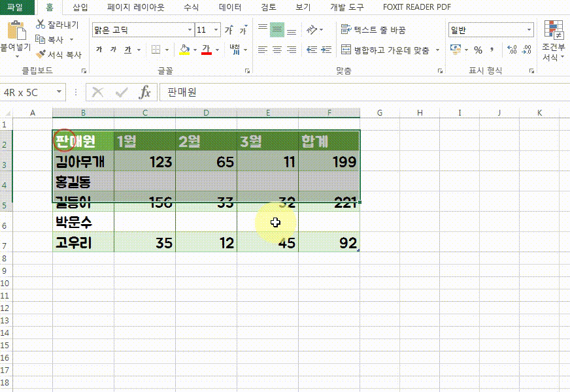Align text right

coord(292,50)
